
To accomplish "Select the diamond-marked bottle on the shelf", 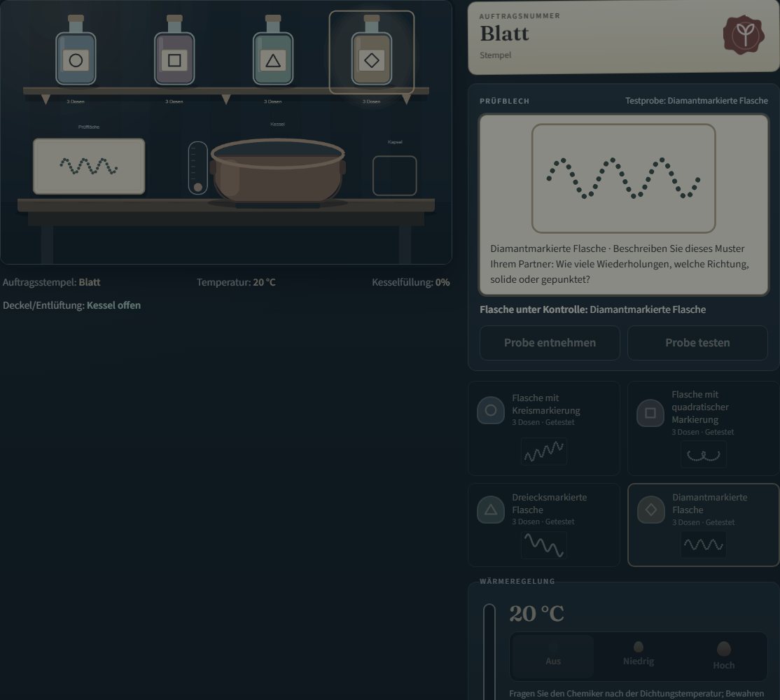I will click(x=372, y=50).
